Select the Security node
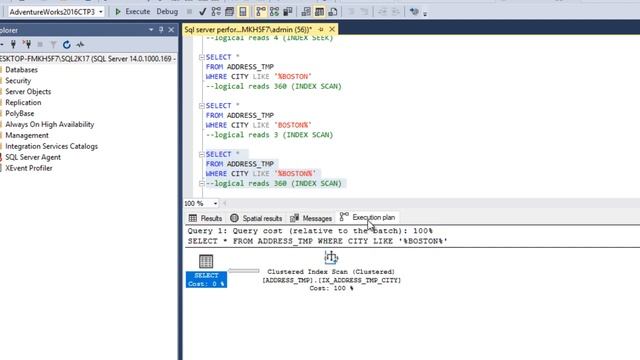Image resolution: width=640 pixels, height=360 pixels. coord(18,81)
